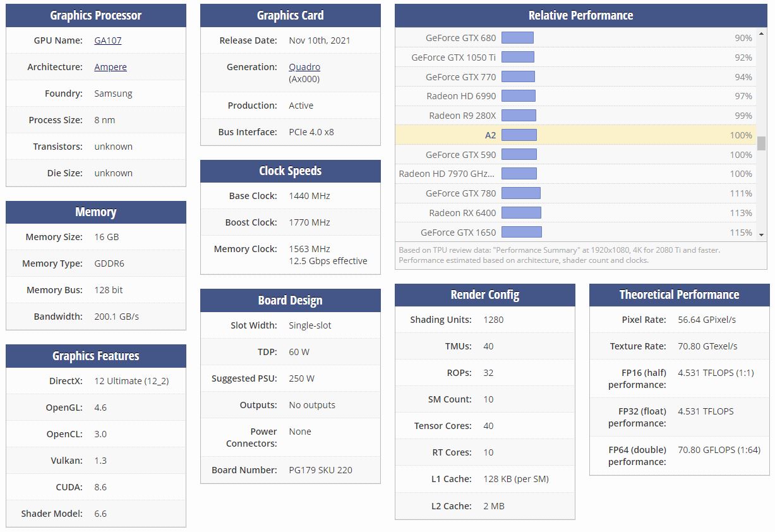Open the GeForce GTX 770 entry
775x532 pixels.
point(460,77)
